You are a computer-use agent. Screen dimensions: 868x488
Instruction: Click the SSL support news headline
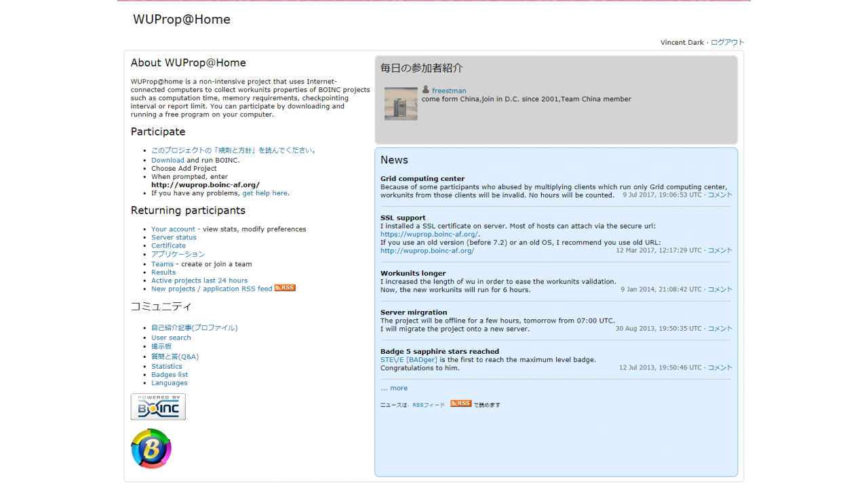[x=403, y=218]
